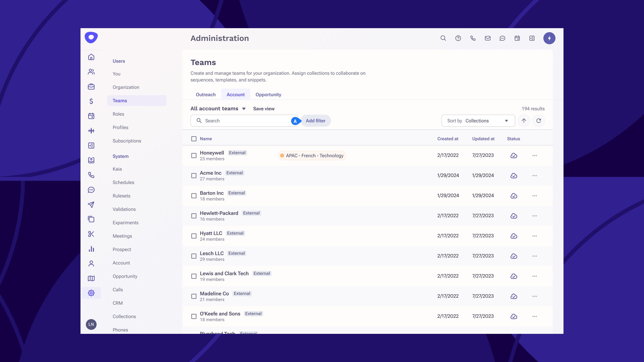The height and width of the screenshot is (362, 644).
Task: Open the settings gear icon in sidebar
Action: tap(91, 293)
